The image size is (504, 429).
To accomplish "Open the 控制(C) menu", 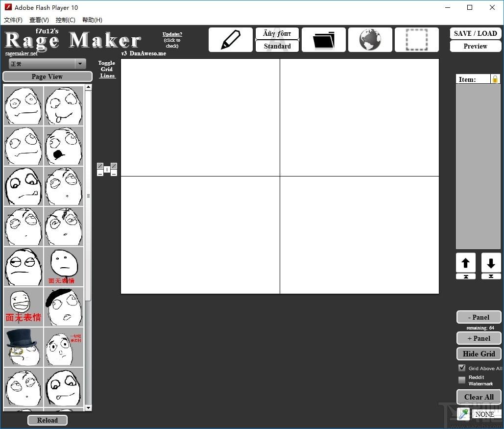I will [65, 20].
